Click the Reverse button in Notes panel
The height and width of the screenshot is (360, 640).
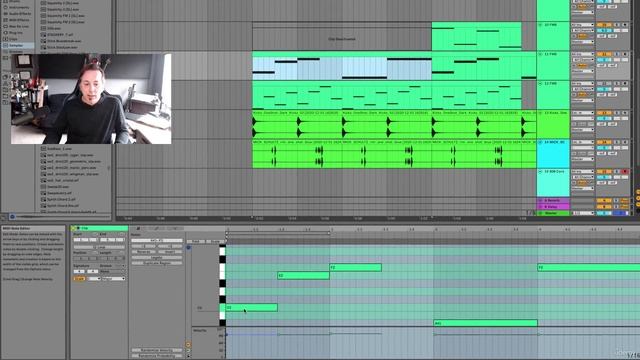pyautogui.click(x=144, y=252)
